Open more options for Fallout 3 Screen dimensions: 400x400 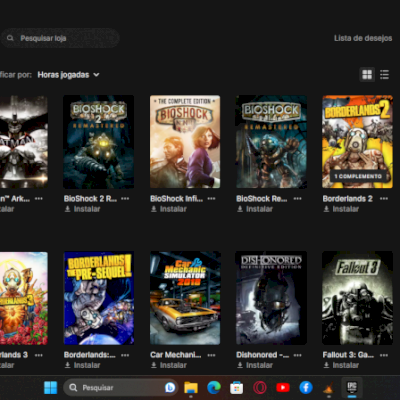click(384, 355)
